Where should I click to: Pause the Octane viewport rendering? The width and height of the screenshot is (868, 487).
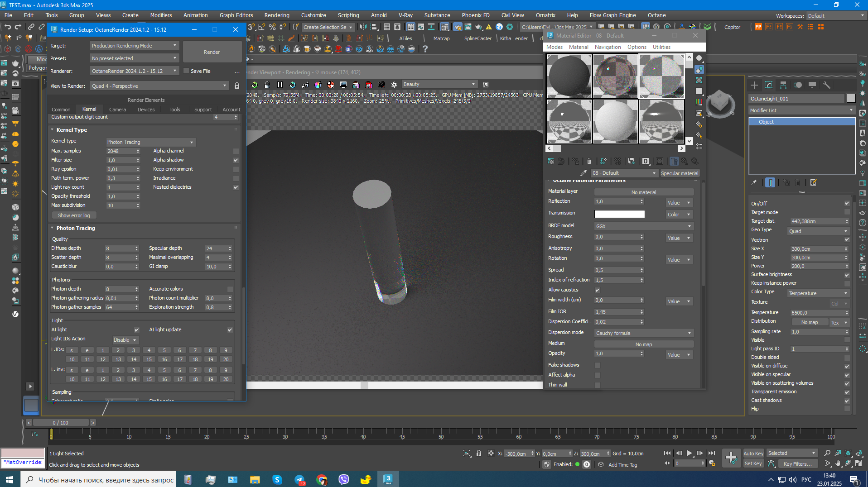pos(280,85)
